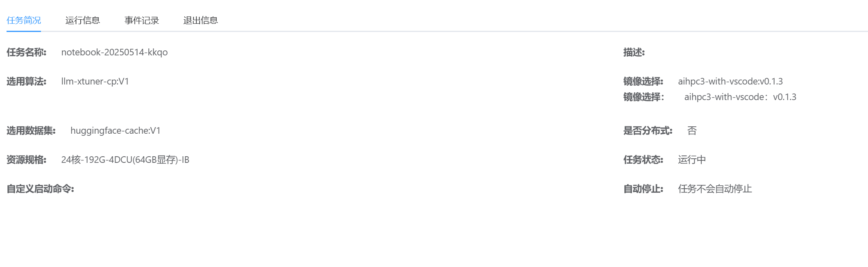Click the 自定义启动命令 field label
868x267 pixels.
coord(40,189)
